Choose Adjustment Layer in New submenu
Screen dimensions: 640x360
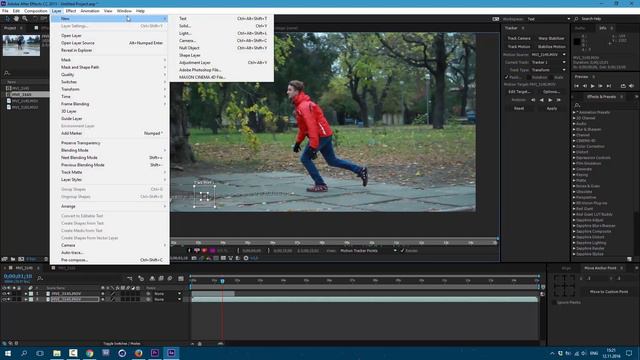(222, 62)
